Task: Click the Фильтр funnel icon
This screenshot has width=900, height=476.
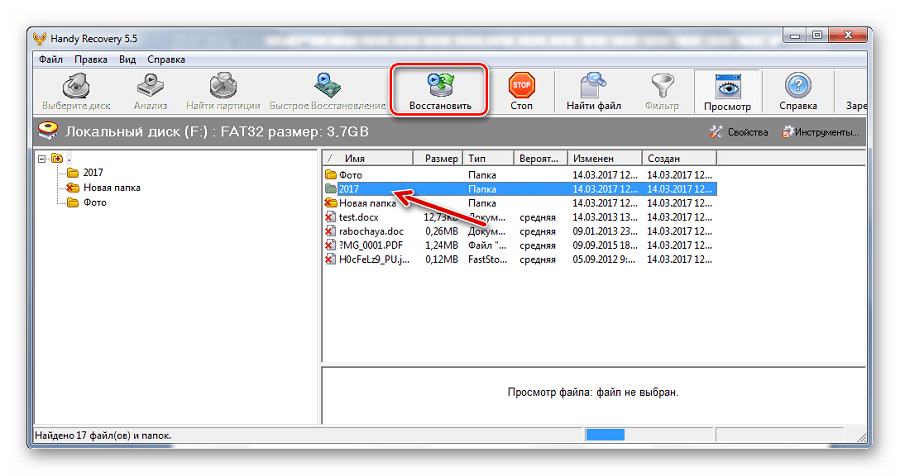Action: point(662,86)
